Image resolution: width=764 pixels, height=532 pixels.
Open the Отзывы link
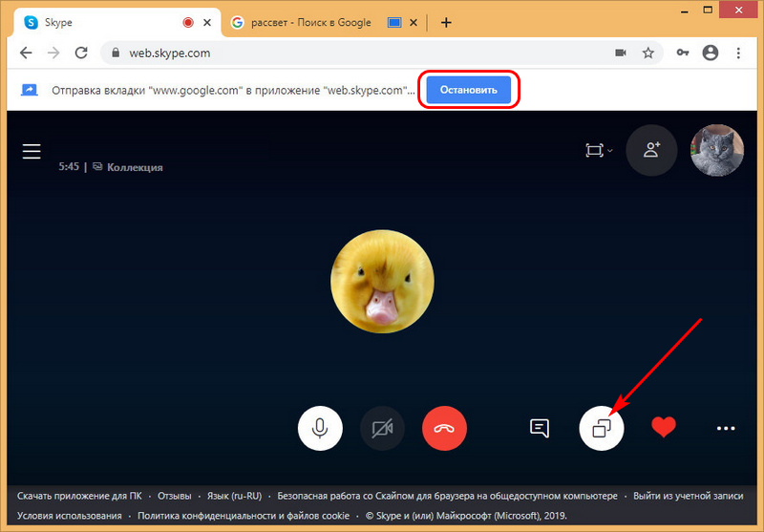pos(175,496)
